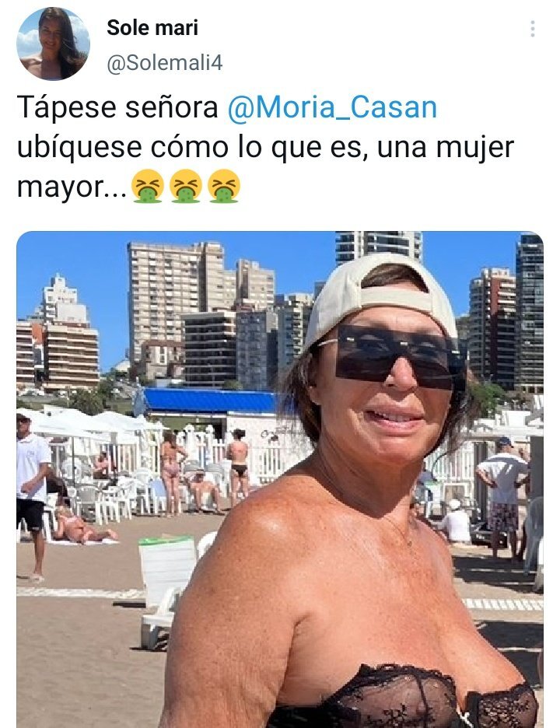Open the three-dot more options menu
Viewport: 560px width, 728px height.
(x=532, y=29)
